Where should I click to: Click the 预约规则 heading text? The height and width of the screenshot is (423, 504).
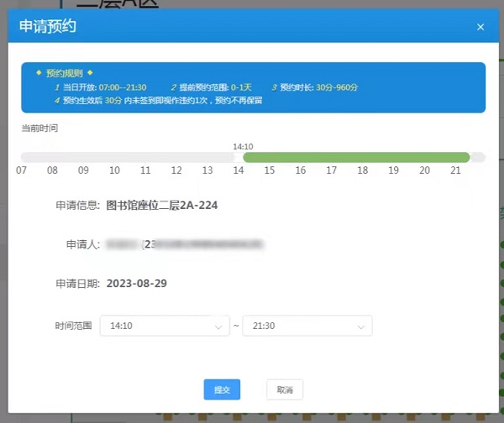[x=64, y=73]
